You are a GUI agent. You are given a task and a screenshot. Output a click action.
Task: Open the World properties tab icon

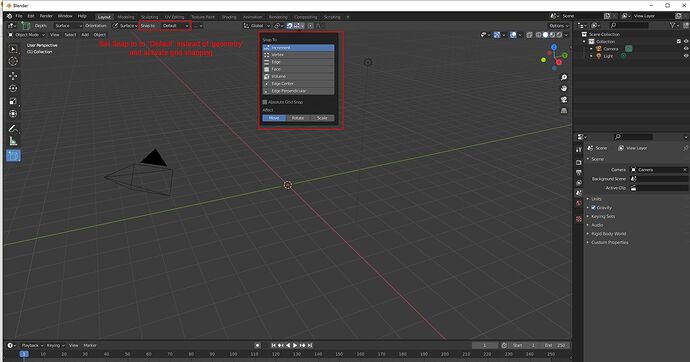[x=579, y=203]
